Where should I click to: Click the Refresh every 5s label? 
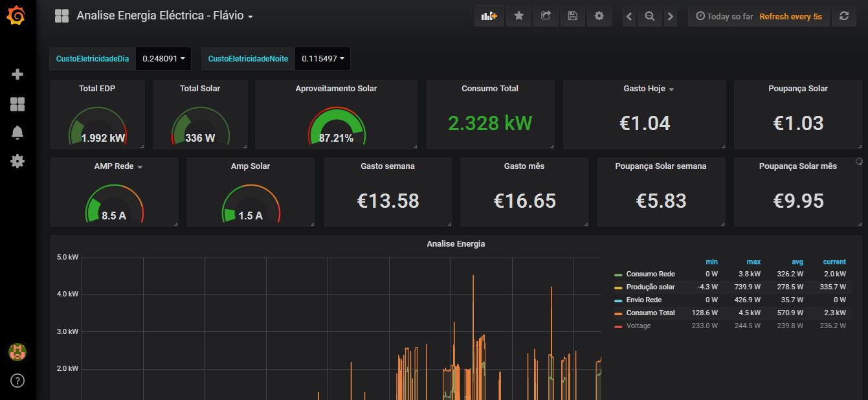790,16
